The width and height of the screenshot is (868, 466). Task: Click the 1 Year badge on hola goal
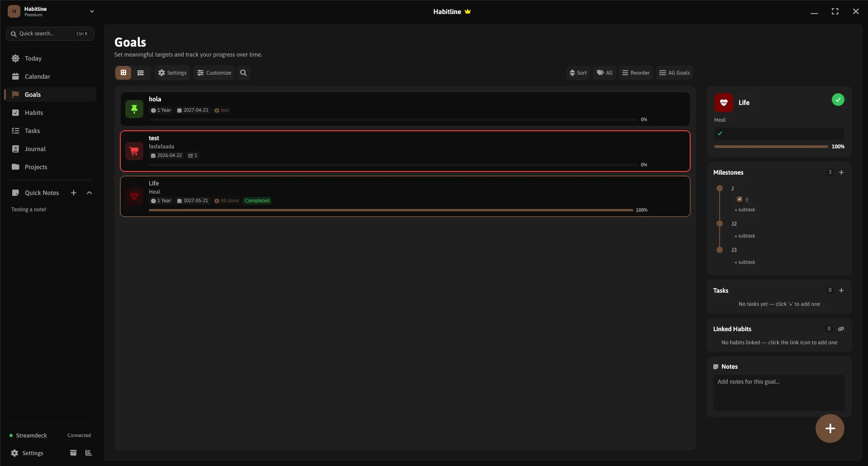(161, 110)
